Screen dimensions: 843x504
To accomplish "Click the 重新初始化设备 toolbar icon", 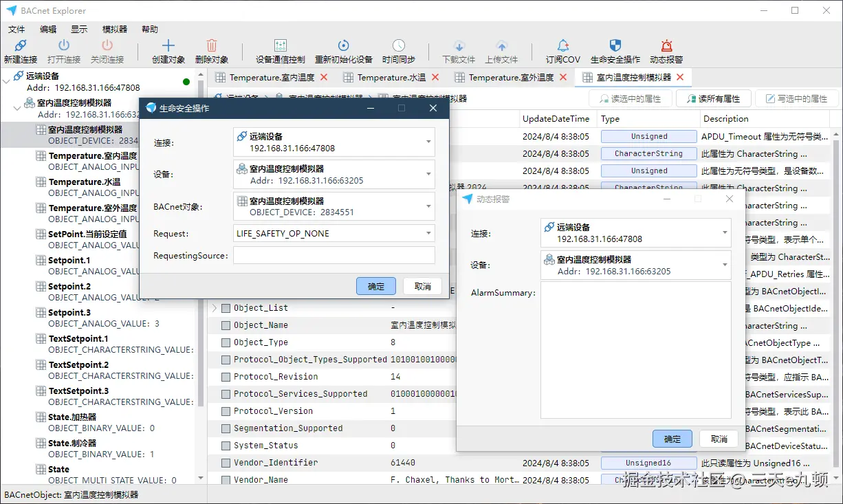I will click(344, 45).
